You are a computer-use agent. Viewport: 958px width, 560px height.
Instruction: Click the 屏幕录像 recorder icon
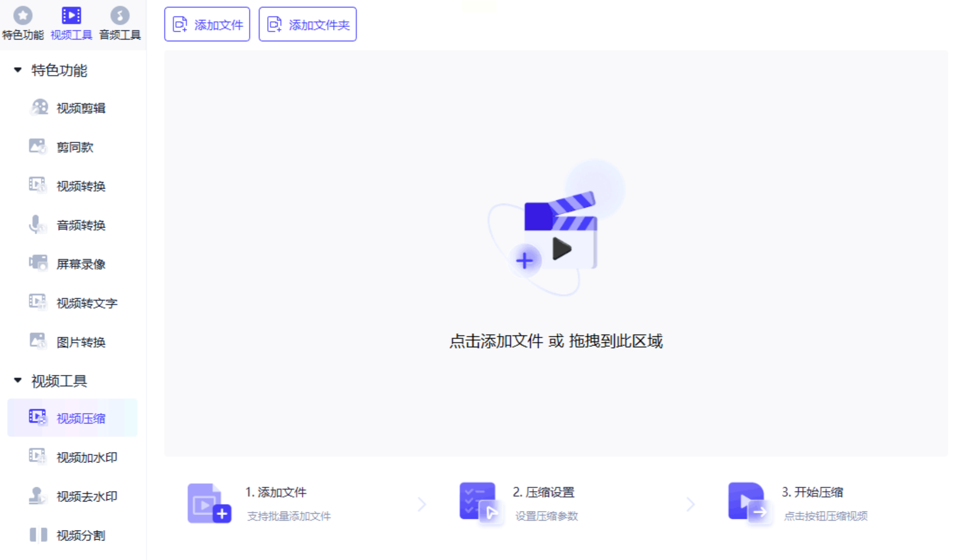(38, 263)
